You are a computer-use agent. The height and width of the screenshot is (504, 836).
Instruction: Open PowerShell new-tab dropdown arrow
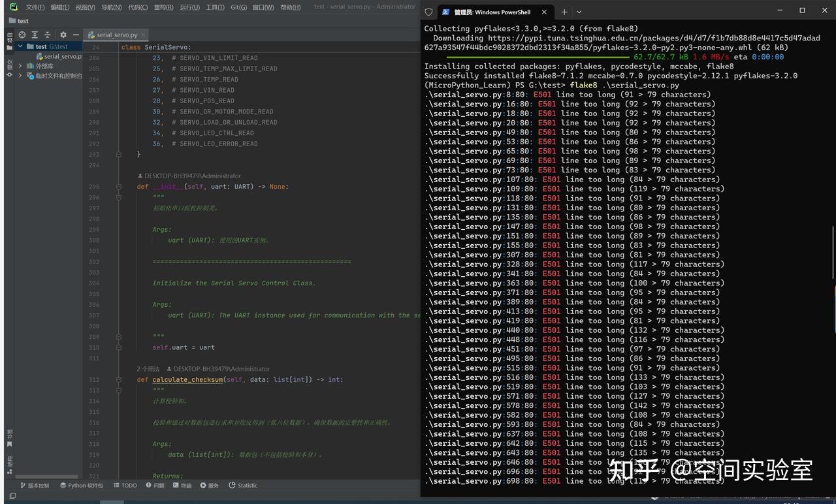579,12
